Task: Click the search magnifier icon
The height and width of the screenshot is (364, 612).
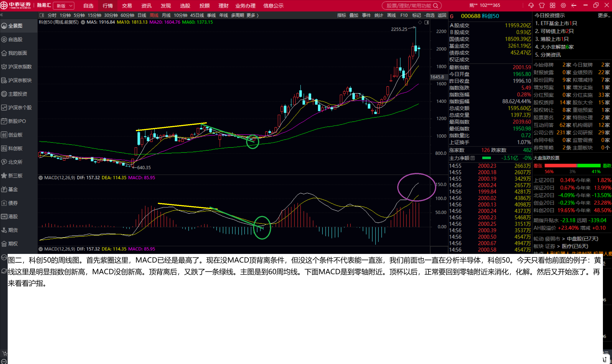Action: [436, 6]
